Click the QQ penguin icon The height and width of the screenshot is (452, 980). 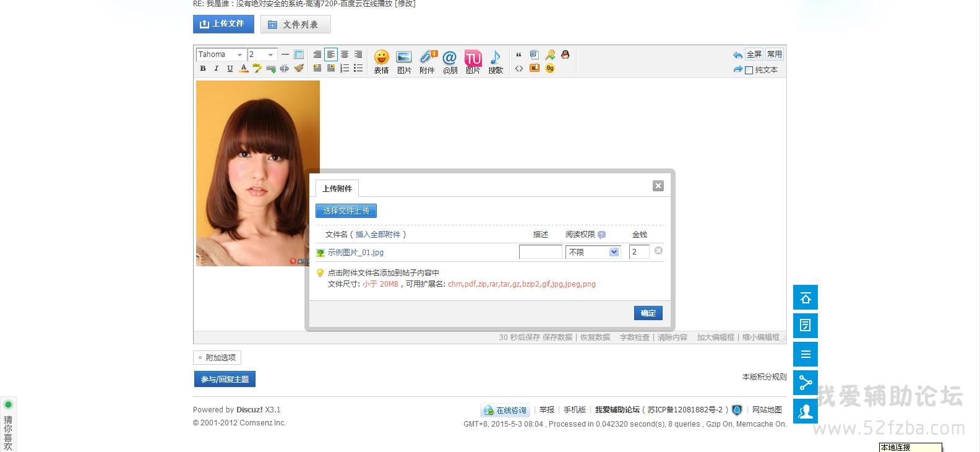tap(565, 54)
